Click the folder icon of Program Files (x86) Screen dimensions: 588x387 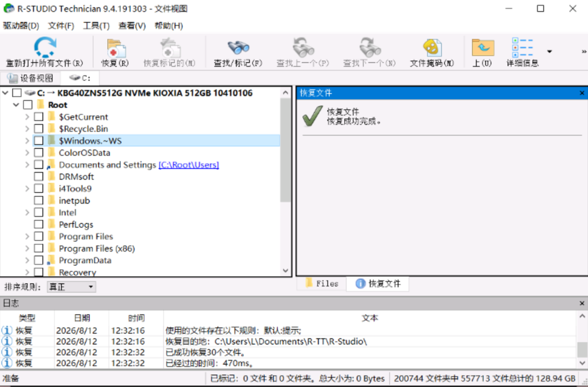pyautogui.click(x=52, y=248)
